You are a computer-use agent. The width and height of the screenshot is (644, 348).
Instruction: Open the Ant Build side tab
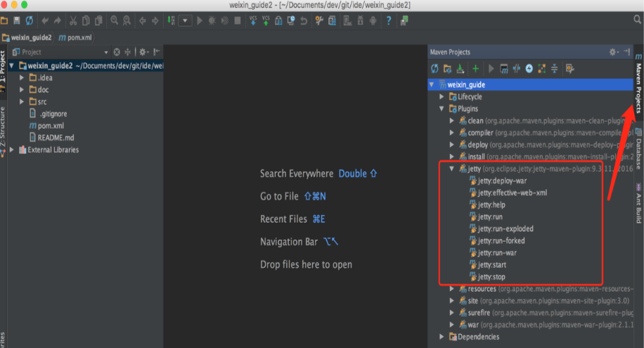pyautogui.click(x=638, y=203)
